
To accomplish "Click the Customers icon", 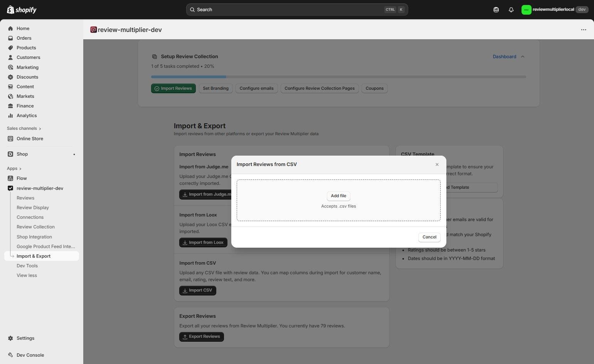I will pyautogui.click(x=10, y=57).
